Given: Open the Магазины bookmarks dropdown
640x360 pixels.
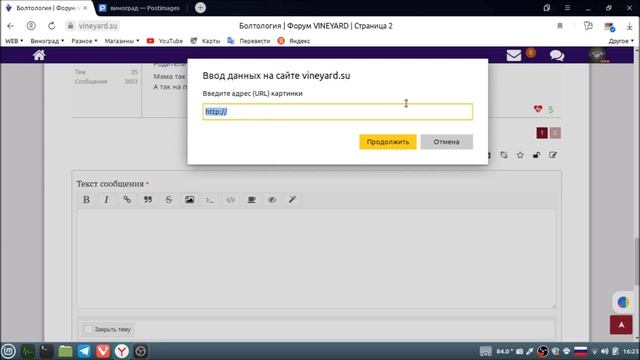Looking at the screenshot, I should point(122,41).
